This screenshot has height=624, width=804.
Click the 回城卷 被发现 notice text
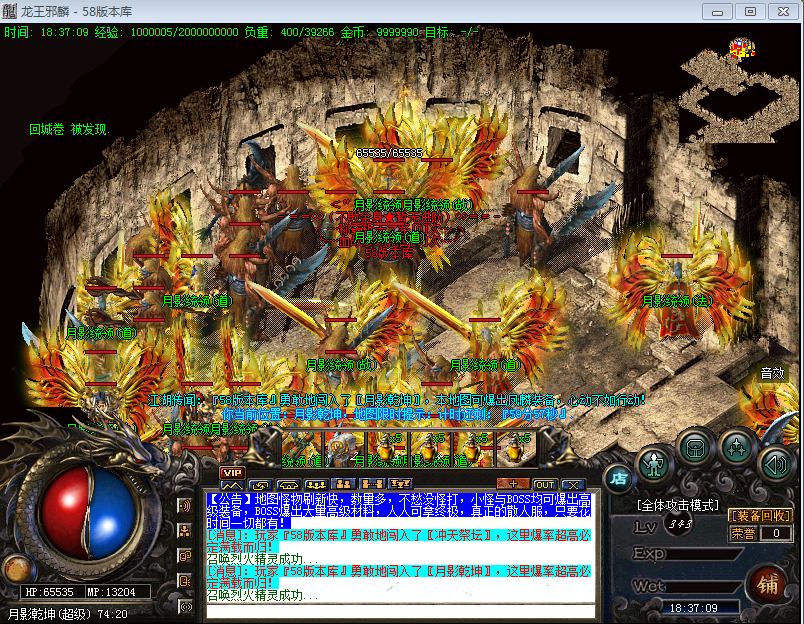69,129
